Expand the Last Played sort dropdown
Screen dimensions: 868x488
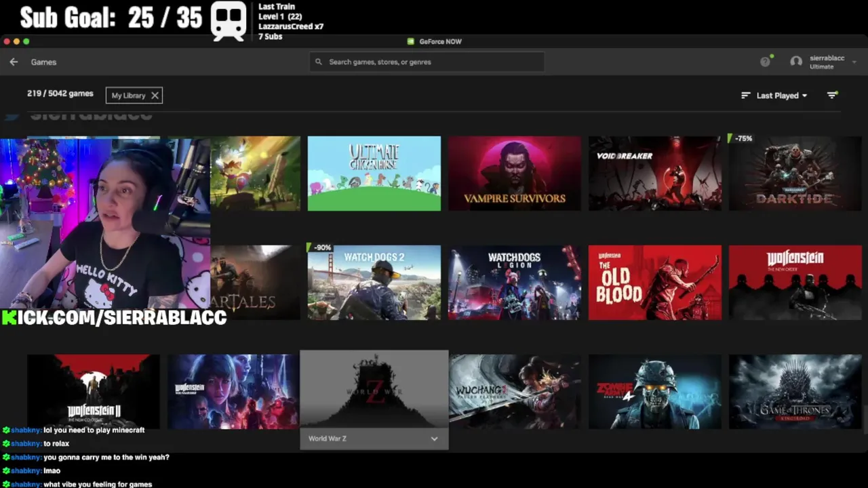tap(782, 96)
